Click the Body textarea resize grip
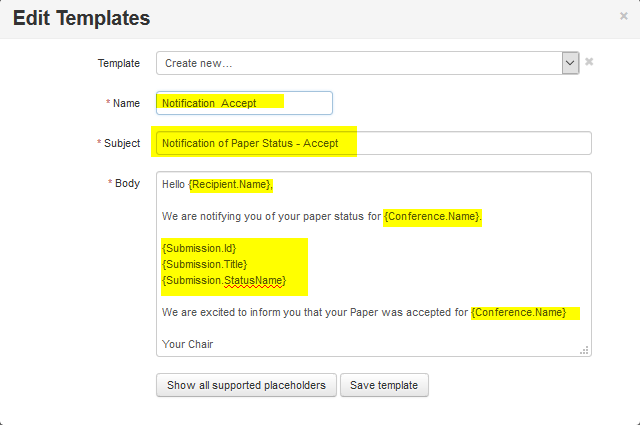This screenshot has width=640, height=425. [x=584, y=350]
